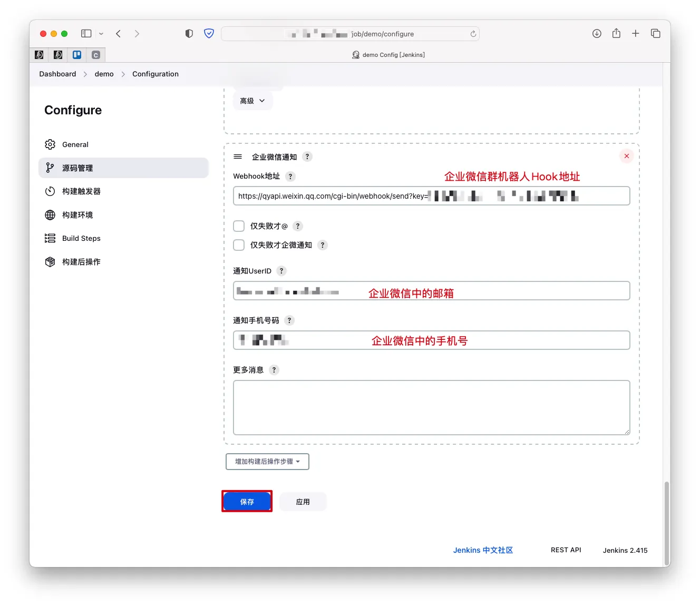Enable the 仅失败才@ checkbox

239,226
